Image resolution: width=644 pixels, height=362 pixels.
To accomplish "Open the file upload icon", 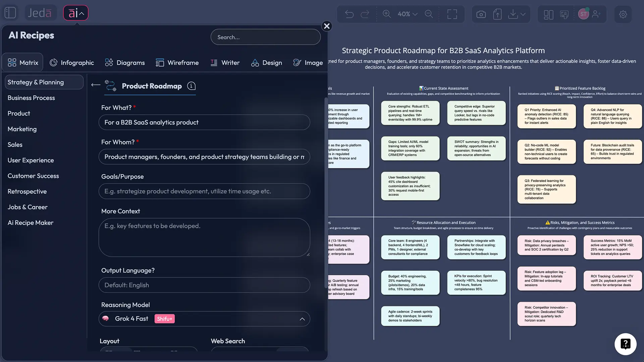I will [x=497, y=14].
